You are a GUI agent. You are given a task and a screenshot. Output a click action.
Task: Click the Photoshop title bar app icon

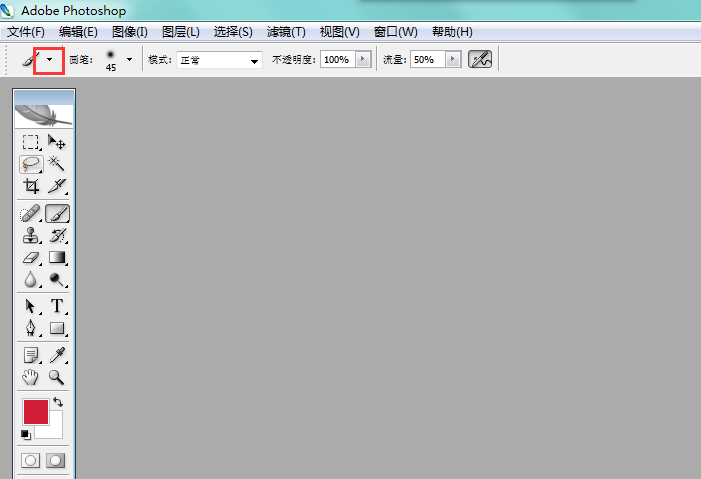click(7, 10)
